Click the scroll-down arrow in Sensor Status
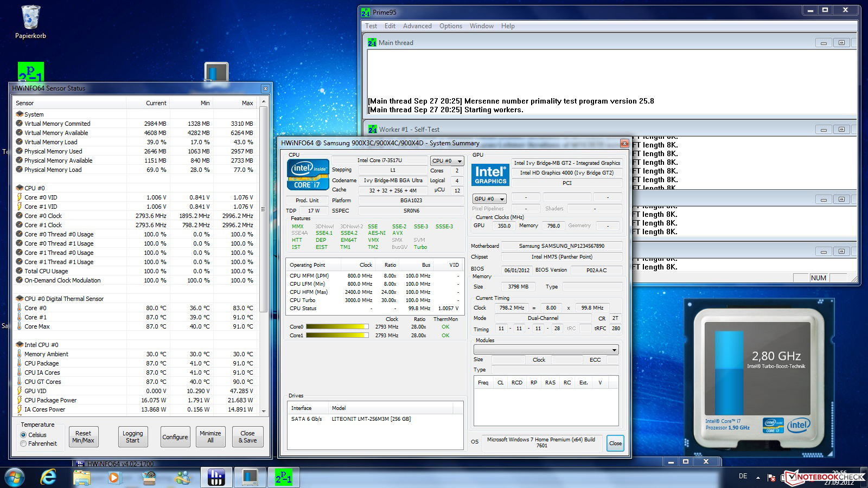868x488 pixels. [x=264, y=410]
